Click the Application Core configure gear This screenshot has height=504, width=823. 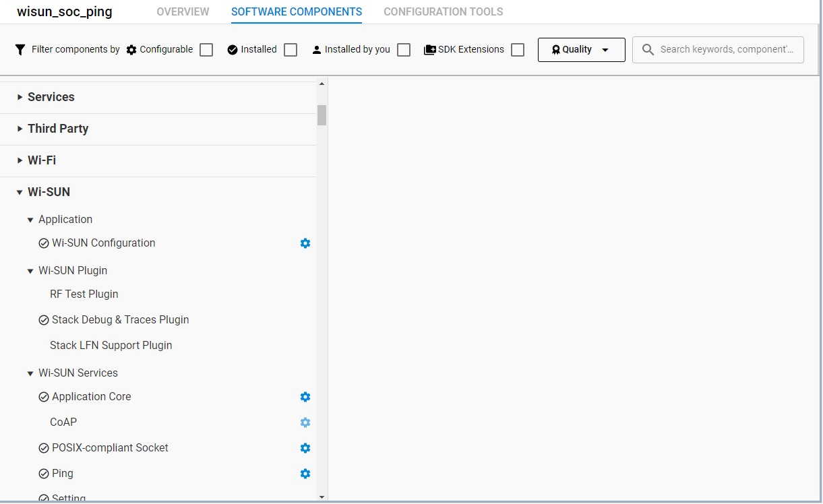[x=305, y=397]
